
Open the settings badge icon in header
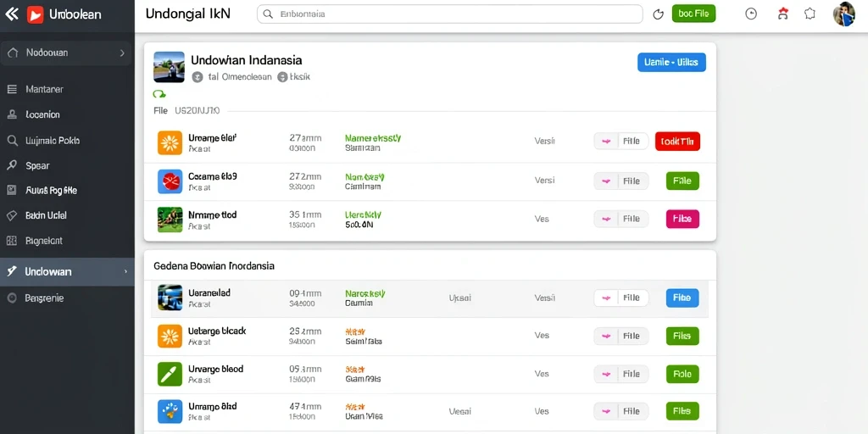(x=810, y=14)
